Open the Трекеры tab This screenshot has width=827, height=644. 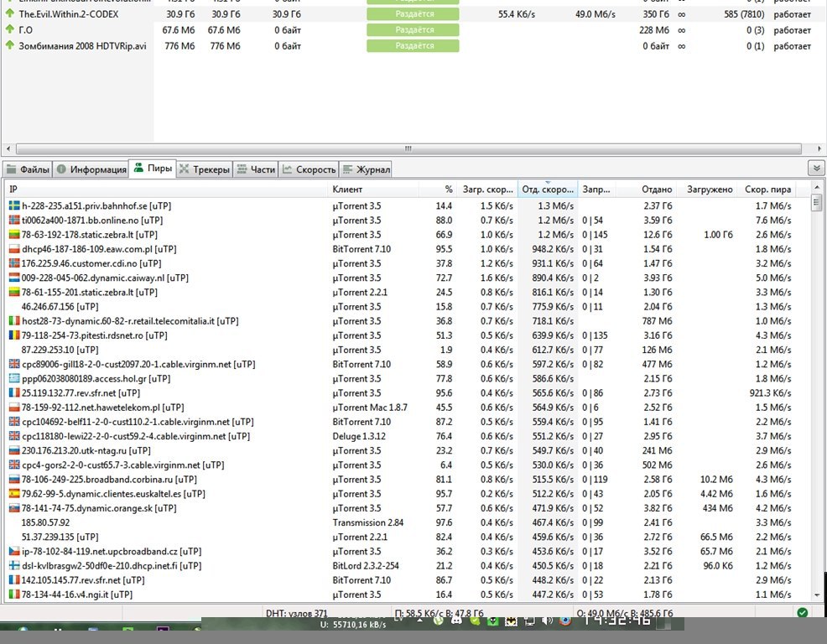205,169
